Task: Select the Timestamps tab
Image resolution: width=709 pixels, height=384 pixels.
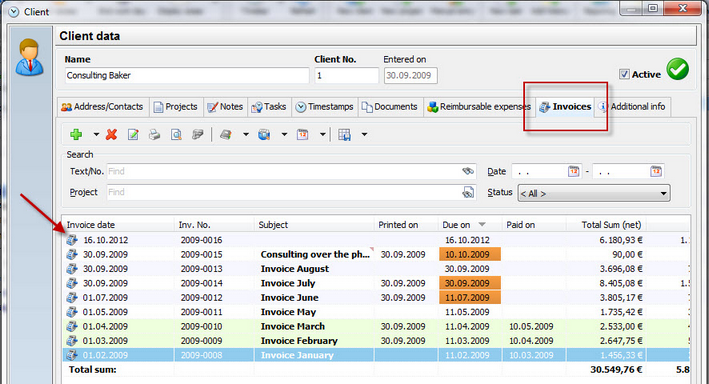Action: coord(325,107)
